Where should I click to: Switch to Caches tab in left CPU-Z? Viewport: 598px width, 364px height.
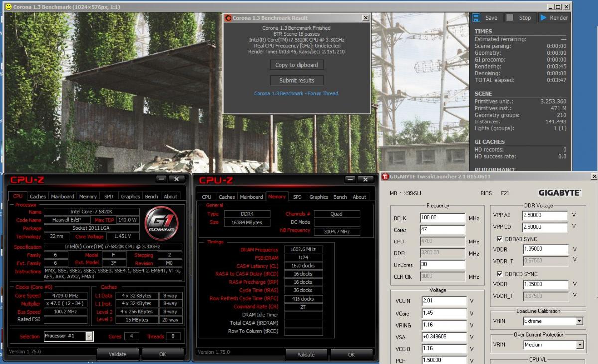pos(38,196)
